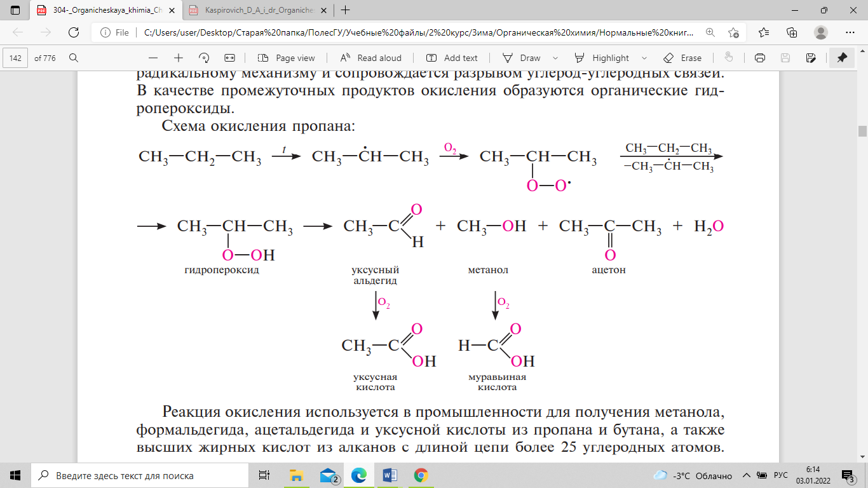Image resolution: width=868 pixels, height=488 pixels.
Task: Open the Windows Start menu
Action: pyautogui.click(x=15, y=475)
